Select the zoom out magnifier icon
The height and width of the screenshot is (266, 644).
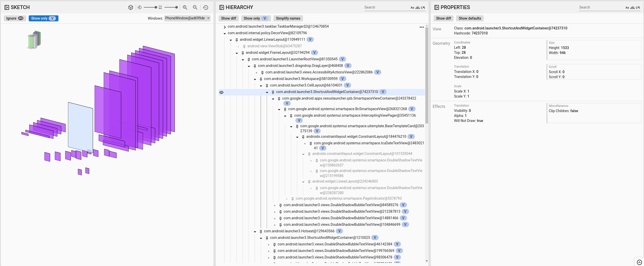click(x=195, y=7)
